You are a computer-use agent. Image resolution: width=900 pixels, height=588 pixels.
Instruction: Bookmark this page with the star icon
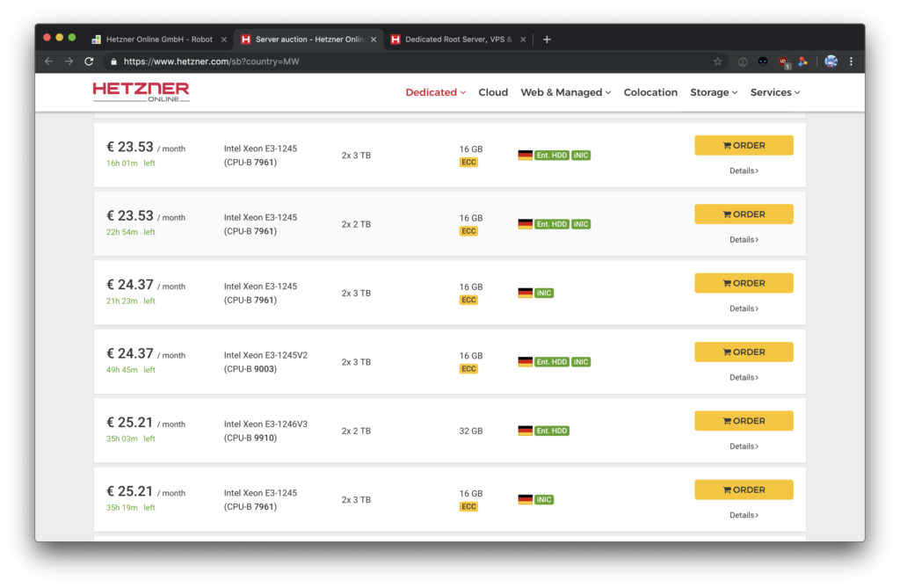pos(717,62)
